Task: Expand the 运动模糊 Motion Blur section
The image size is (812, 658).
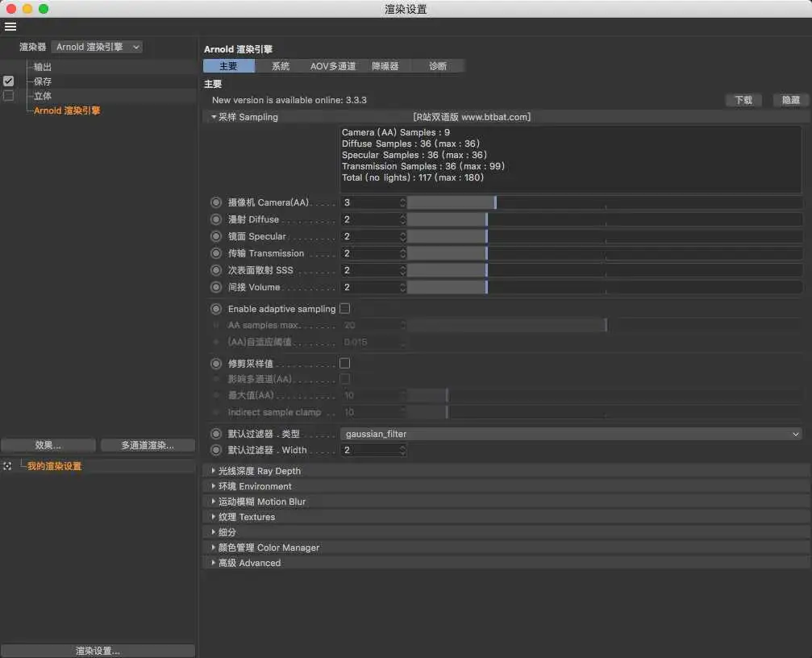Action: pyautogui.click(x=214, y=501)
